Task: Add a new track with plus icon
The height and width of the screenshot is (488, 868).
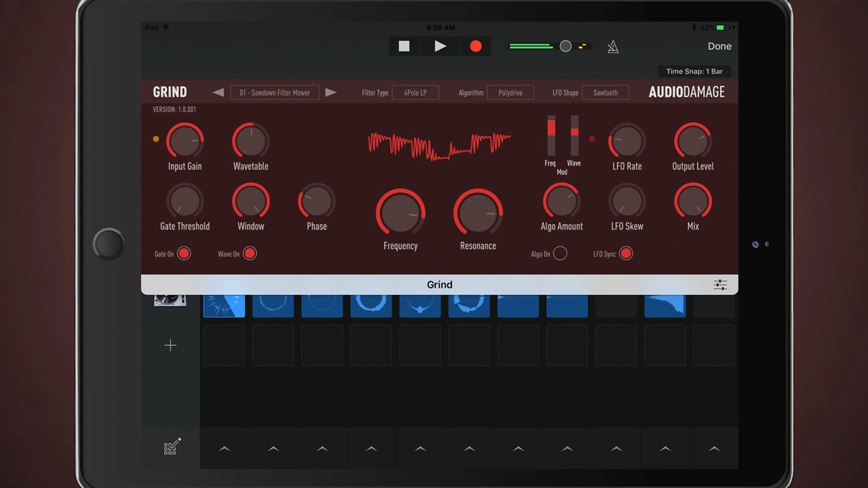Action: tap(171, 346)
